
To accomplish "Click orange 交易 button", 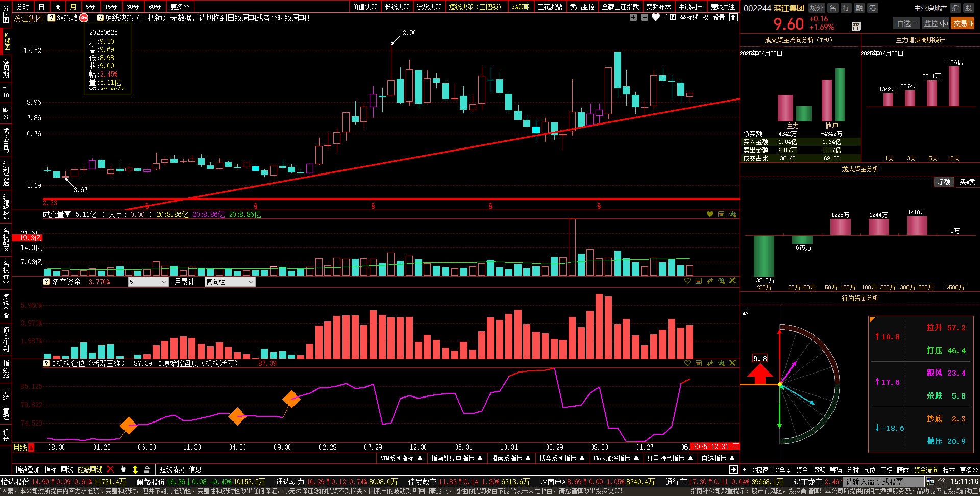I will (963, 23).
